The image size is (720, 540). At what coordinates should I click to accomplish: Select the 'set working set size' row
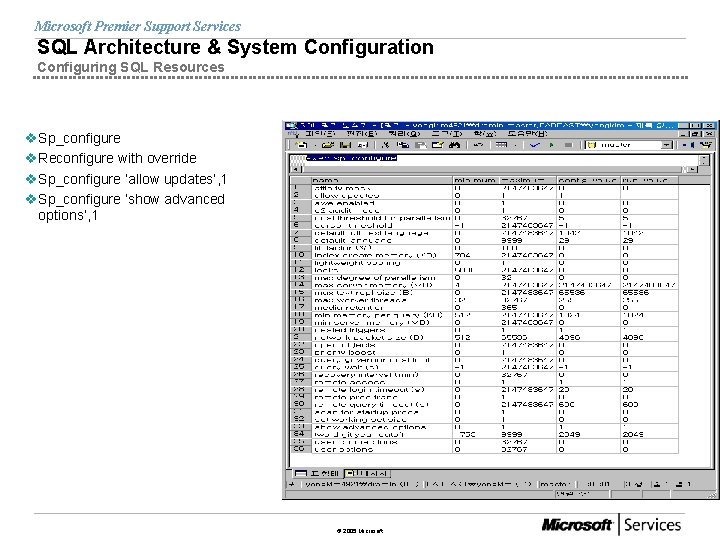click(x=484, y=419)
